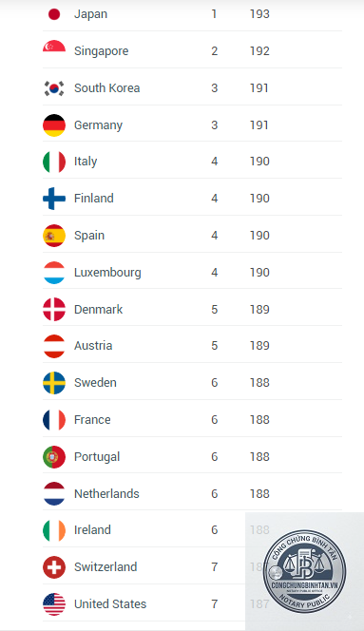Open the Sweden country link

[x=95, y=383]
